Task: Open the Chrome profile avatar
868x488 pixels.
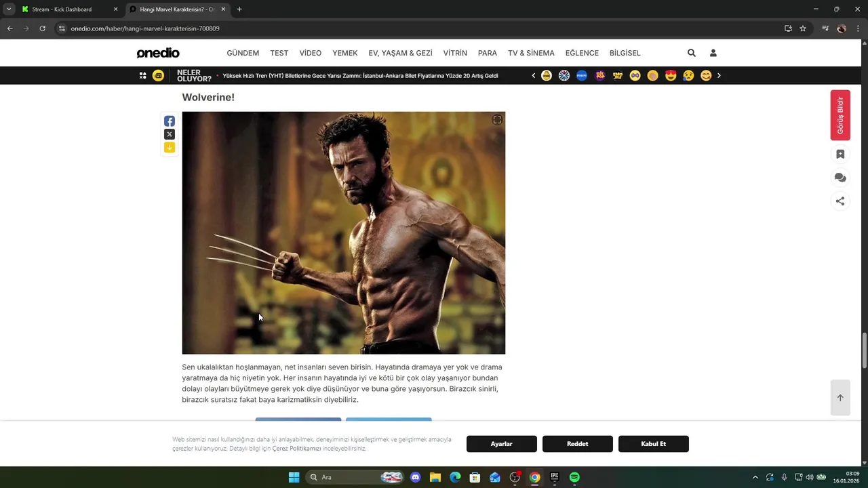Action: tap(842, 28)
